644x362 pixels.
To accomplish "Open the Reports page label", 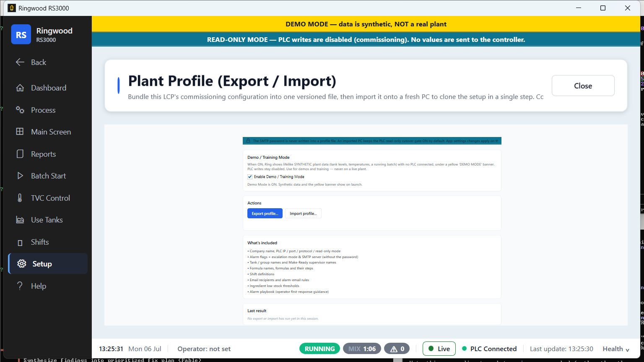I will pos(44,154).
